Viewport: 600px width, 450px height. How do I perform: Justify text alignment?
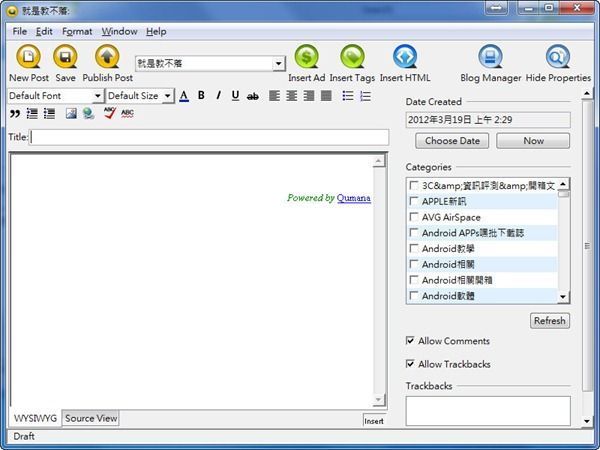[326, 96]
